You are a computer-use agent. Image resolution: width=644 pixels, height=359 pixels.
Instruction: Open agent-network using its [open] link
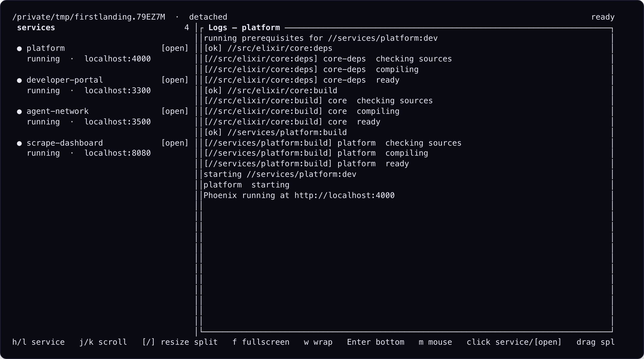pos(175,111)
